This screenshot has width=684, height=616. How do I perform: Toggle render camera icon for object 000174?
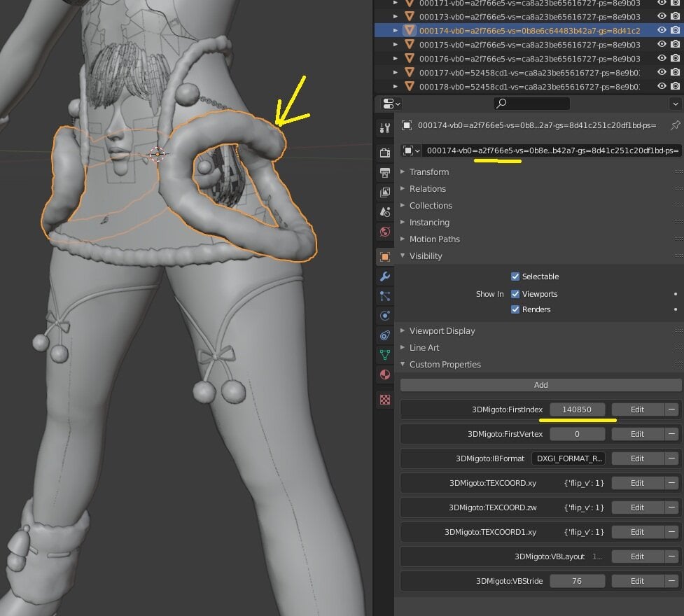click(x=676, y=30)
